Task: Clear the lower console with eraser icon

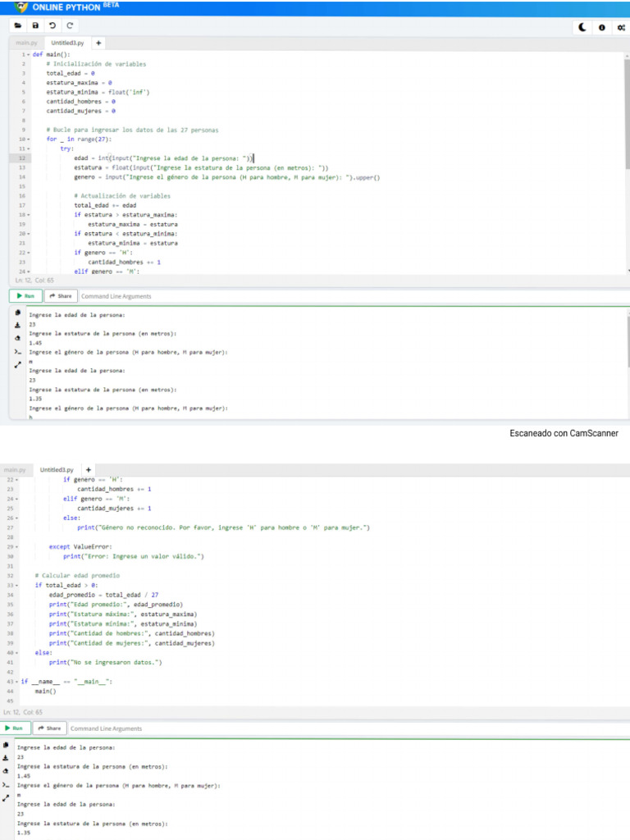Action: pyautogui.click(x=6, y=771)
